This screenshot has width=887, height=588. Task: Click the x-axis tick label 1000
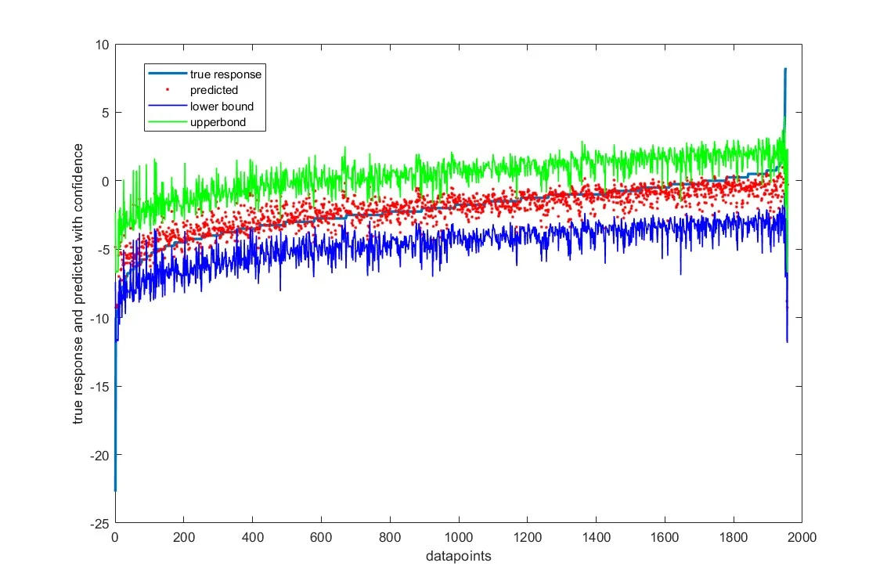click(x=459, y=539)
